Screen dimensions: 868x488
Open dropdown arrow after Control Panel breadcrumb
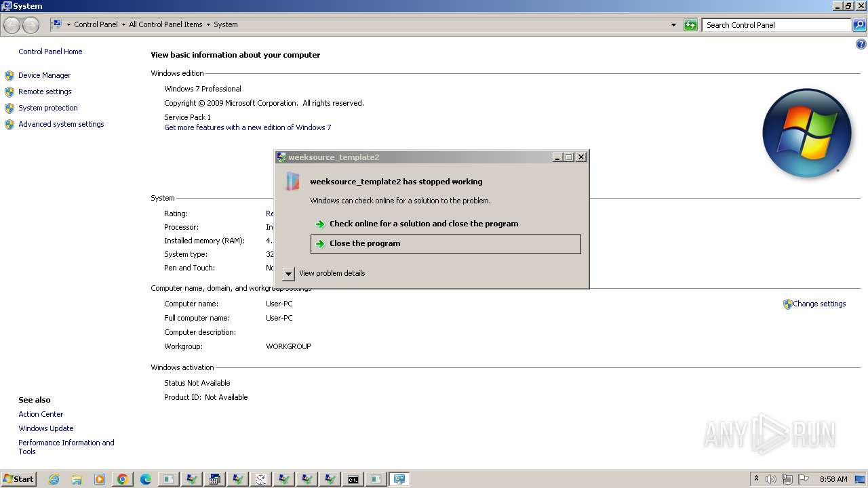click(x=123, y=24)
